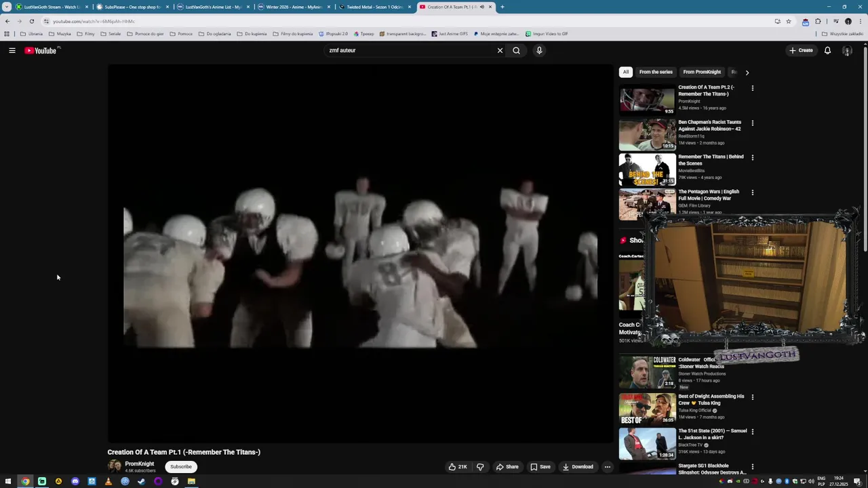Open Discord from the taskbar
The image size is (868, 488).
point(75,481)
